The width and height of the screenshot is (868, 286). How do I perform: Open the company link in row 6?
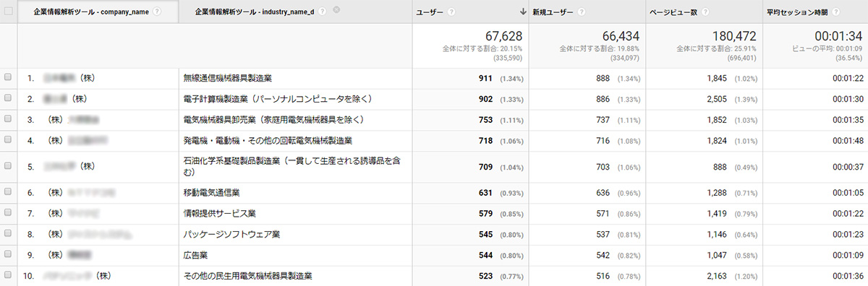click(x=79, y=193)
